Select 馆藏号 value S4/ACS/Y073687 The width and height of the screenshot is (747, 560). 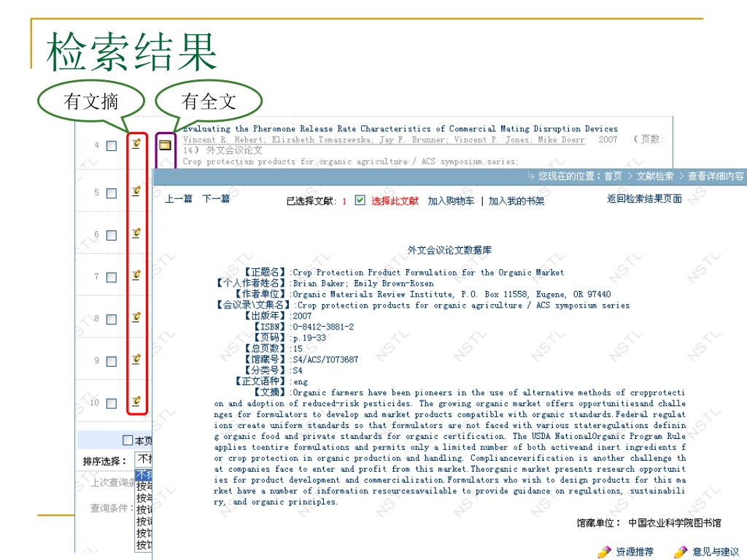(x=325, y=359)
